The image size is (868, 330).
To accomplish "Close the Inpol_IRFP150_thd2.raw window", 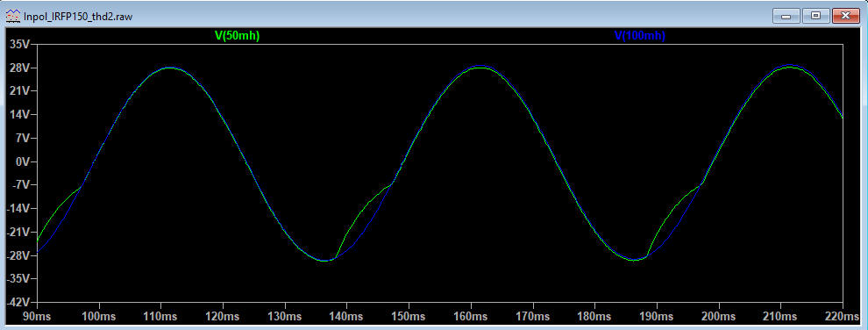I will 845,16.
